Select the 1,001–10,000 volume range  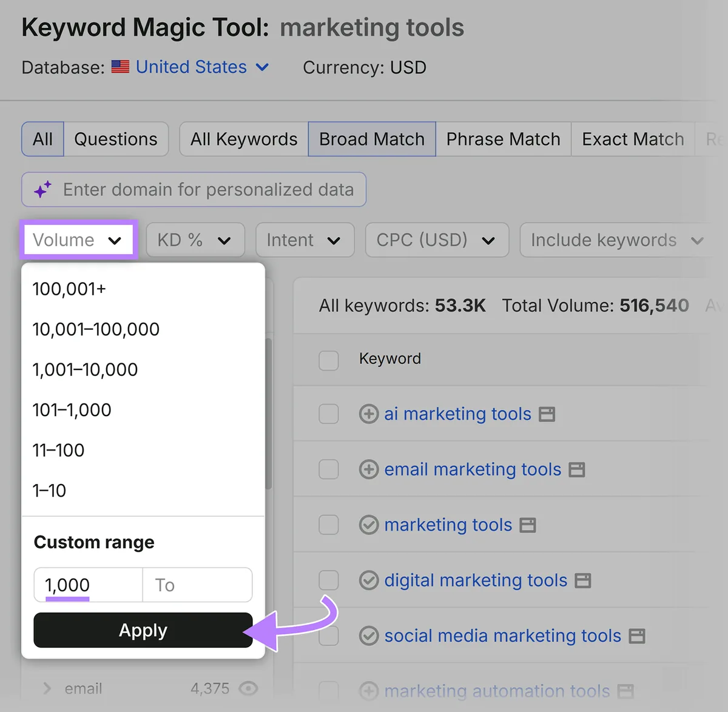pos(143,369)
